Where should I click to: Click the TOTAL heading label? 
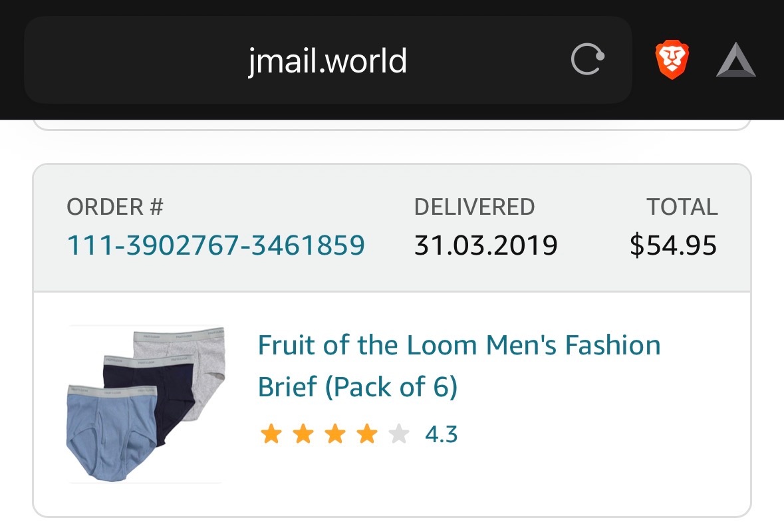pos(682,207)
